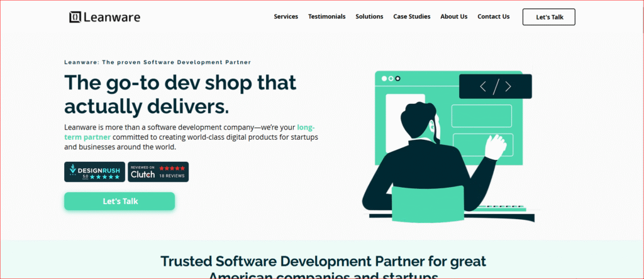Click the code brackets icon in illustration
The image size is (644, 279).
(496, 86)
